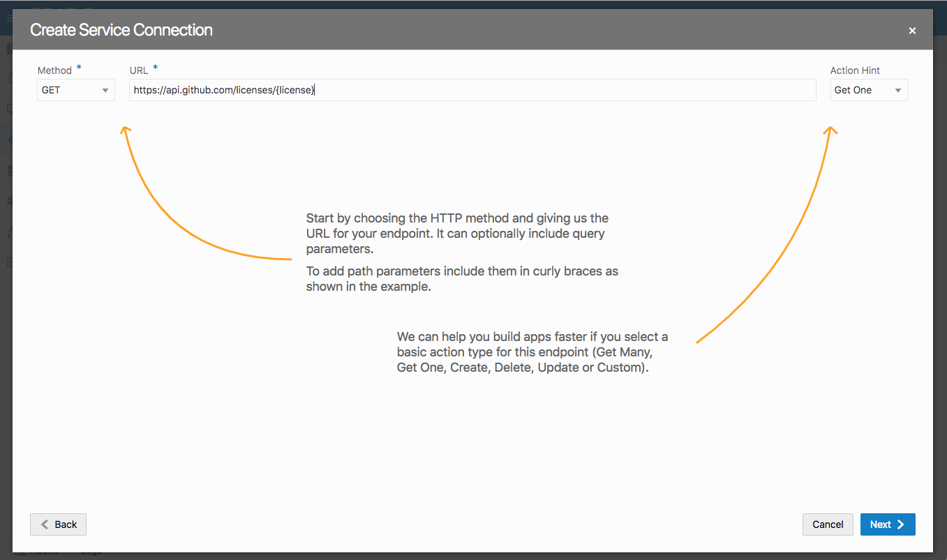The width and height of the screenshot is (947, 560).
Task: Click the Business Objects sidebar icon
Action: pos(10,170)
